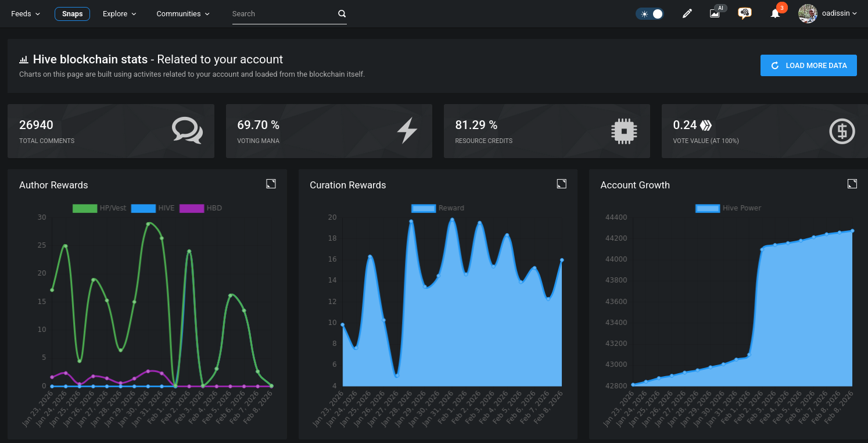Viewport: 868px width, 443px height.
Task: Open the chat messages icon
Action: click(x=744, y=13)
